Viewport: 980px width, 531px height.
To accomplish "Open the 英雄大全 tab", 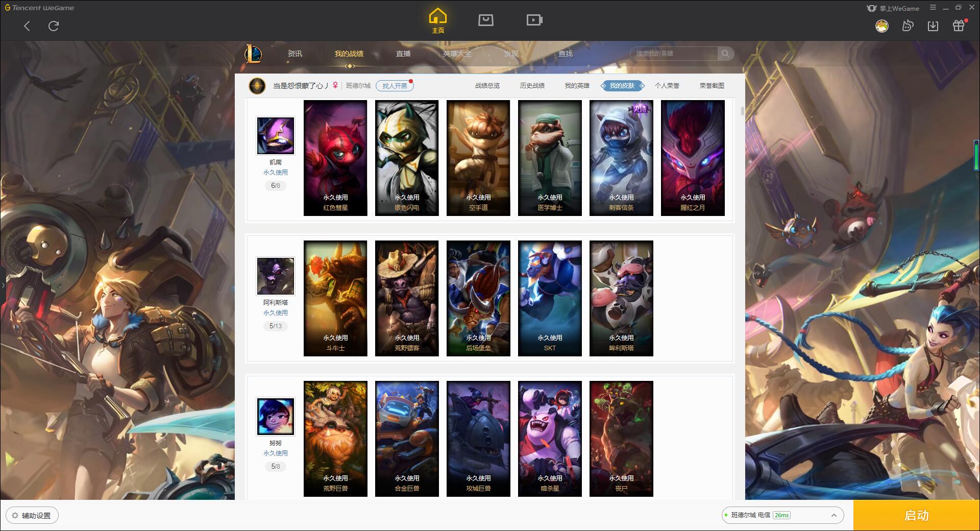I will [x=457, y=54].
